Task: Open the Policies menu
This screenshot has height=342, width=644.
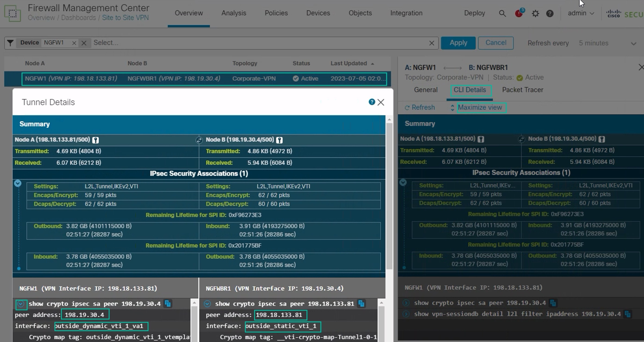Action: pos(276,13)
